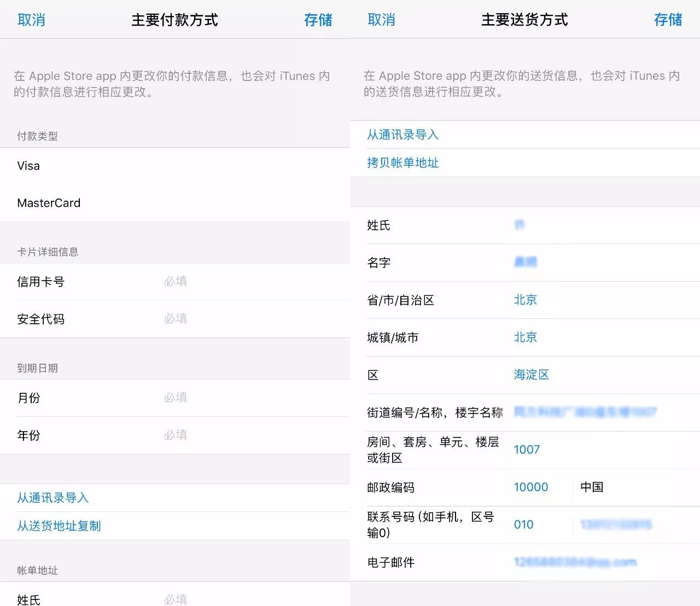Tap the 帐单地址 section header
700x606 pixels.
(x=37, y=570)
